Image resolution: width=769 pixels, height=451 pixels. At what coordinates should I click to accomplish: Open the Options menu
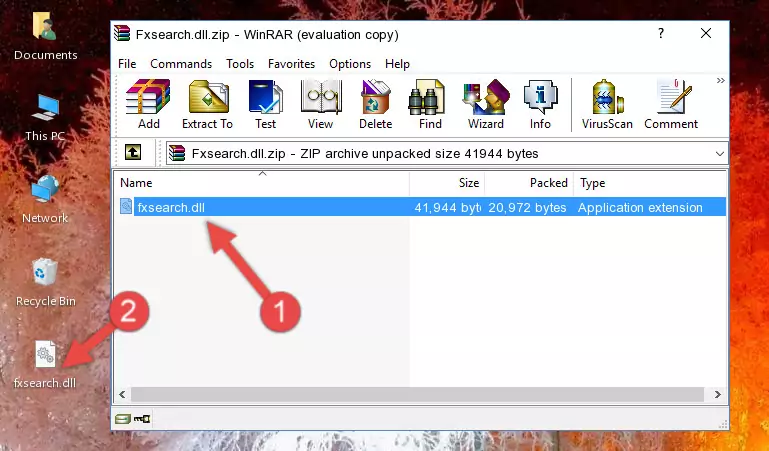pyautogui.click(x=350, y=64)
